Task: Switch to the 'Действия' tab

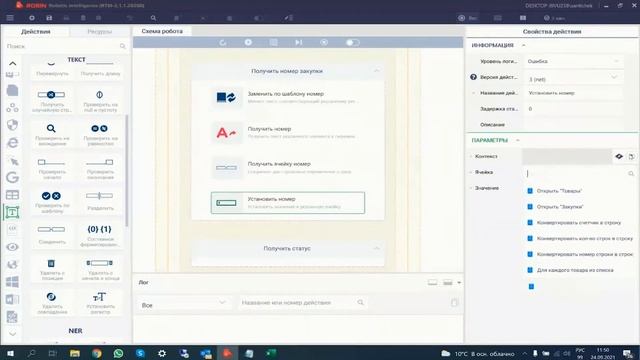Action: coord(36,31)
